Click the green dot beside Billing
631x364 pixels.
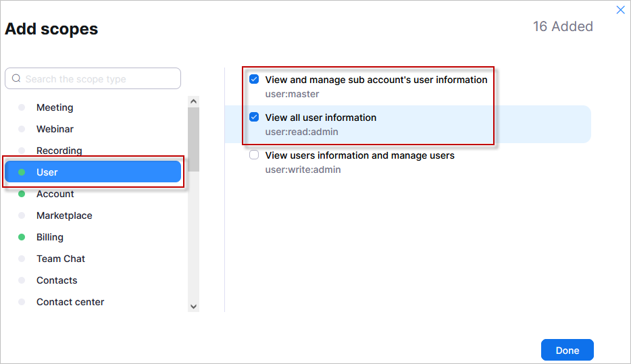tap(22, 237)
